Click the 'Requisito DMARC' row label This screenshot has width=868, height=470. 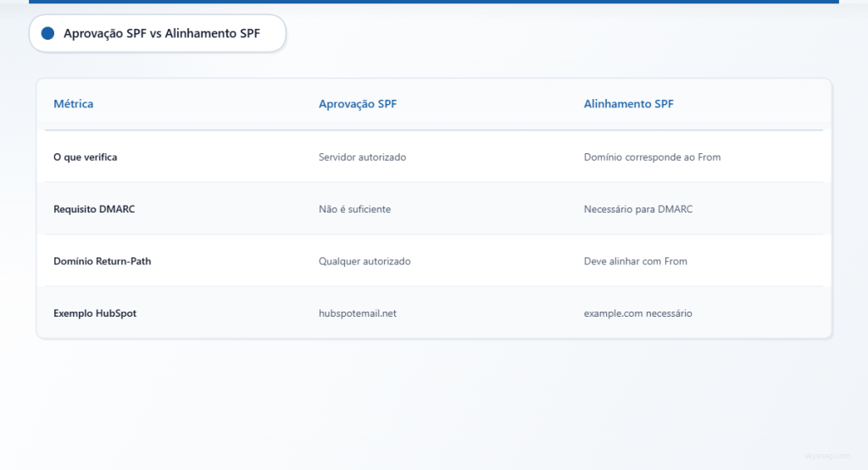[x=94, y=209]
